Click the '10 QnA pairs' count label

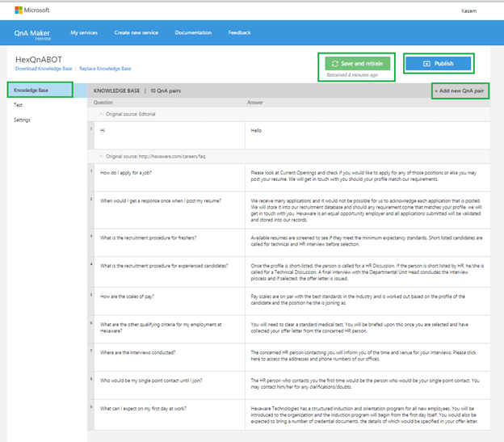(x=166, y=91)
